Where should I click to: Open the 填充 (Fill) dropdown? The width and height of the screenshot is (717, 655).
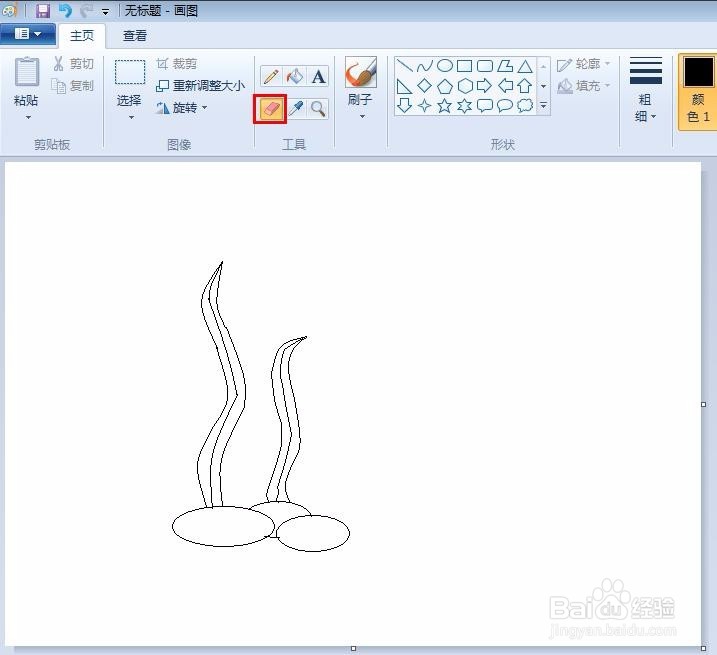click(x=583, y=86)
